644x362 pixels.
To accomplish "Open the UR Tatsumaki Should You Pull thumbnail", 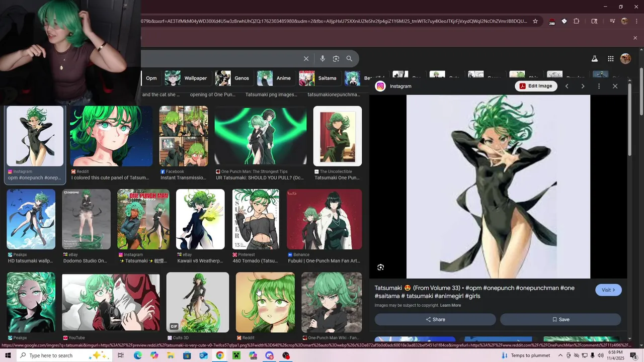I will pos(261,136).
